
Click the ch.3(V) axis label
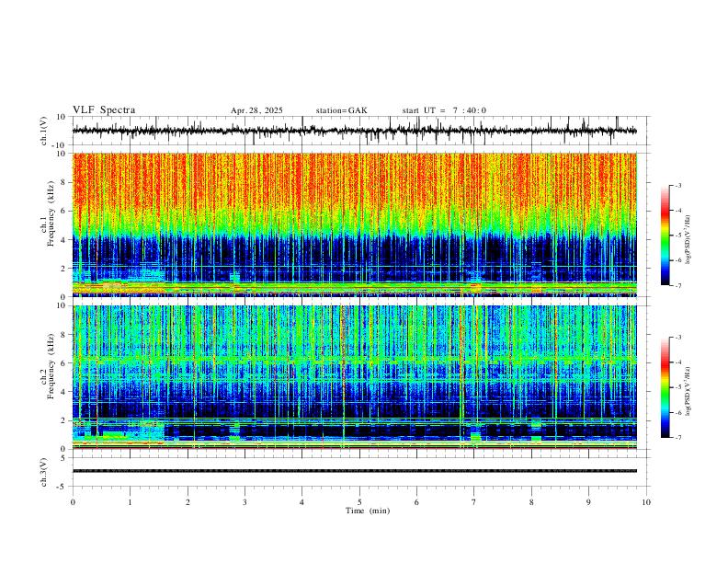44,472
